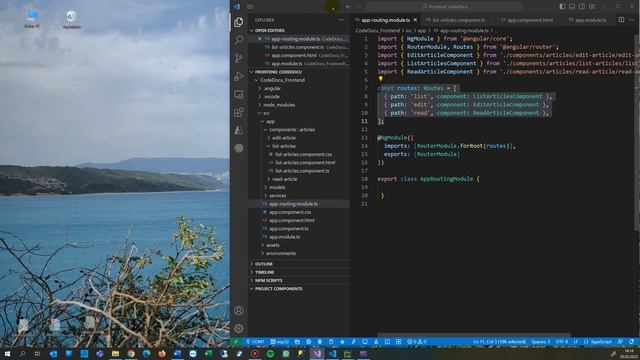Image resolution: width=640 pixels, height=360 pixels.
Task: Click the navigate back arrow in title bar
Action: tap(348, 7)
